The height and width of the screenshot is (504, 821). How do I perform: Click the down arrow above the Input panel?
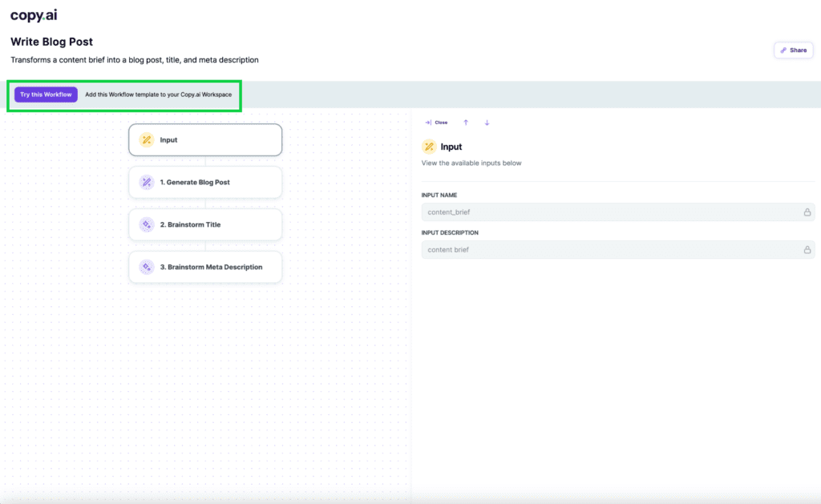click(x=487, y=122)
